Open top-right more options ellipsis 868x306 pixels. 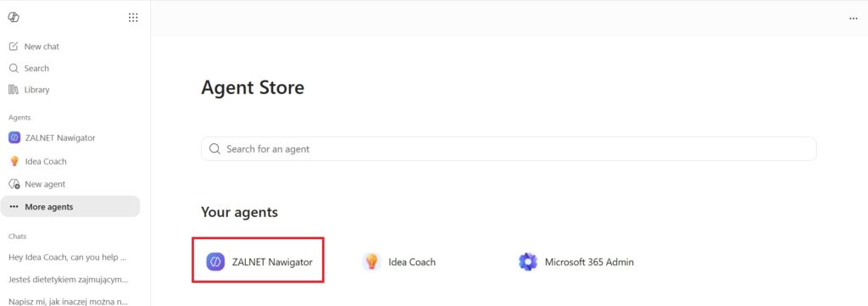tap(853, 19)
